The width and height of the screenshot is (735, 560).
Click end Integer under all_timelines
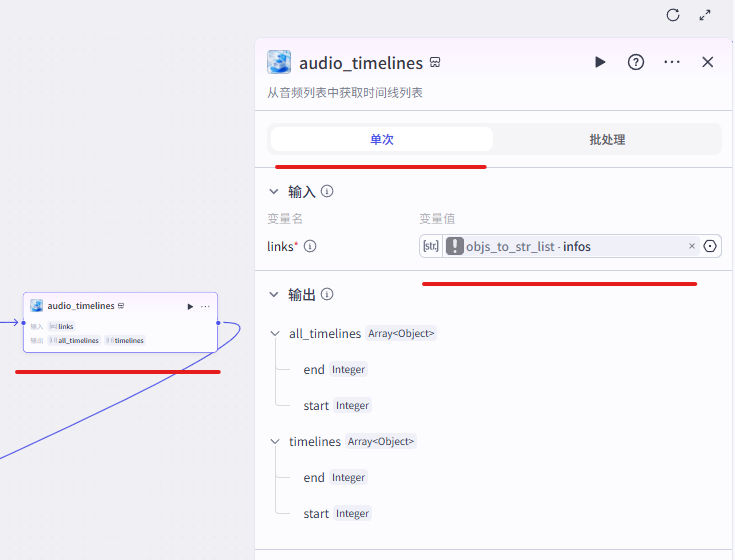[x=335, y=369]
